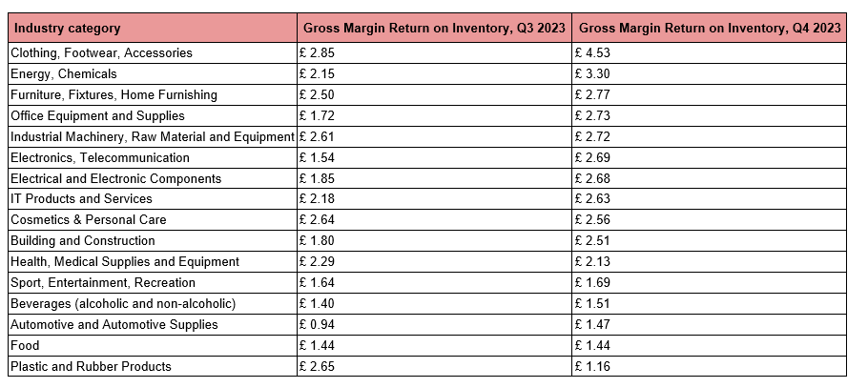Click Industrial Machinery, Raw Material and Equipment

click(x=153, y=137)
